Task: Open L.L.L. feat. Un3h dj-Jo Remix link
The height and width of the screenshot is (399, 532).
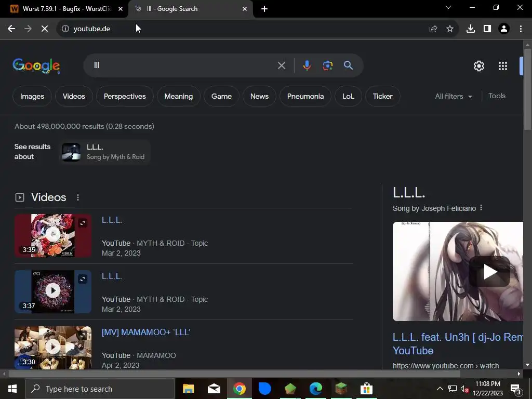Action: coord(458,344)
